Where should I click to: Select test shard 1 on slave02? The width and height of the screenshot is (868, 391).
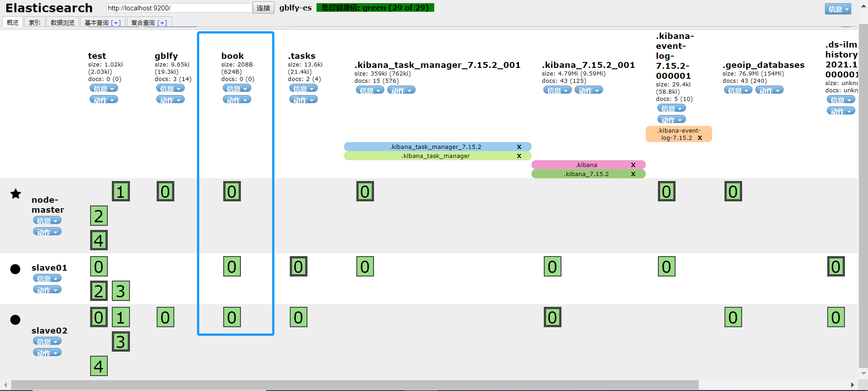coord(121,317)
